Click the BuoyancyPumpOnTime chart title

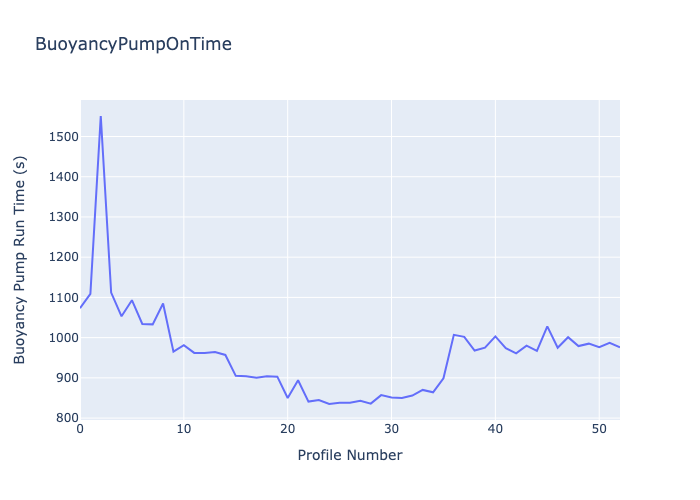click(x=133, y=44)
